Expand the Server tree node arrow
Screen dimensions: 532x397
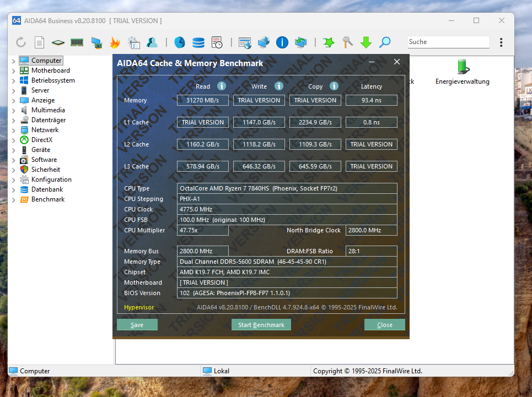(x=13, y=91)
